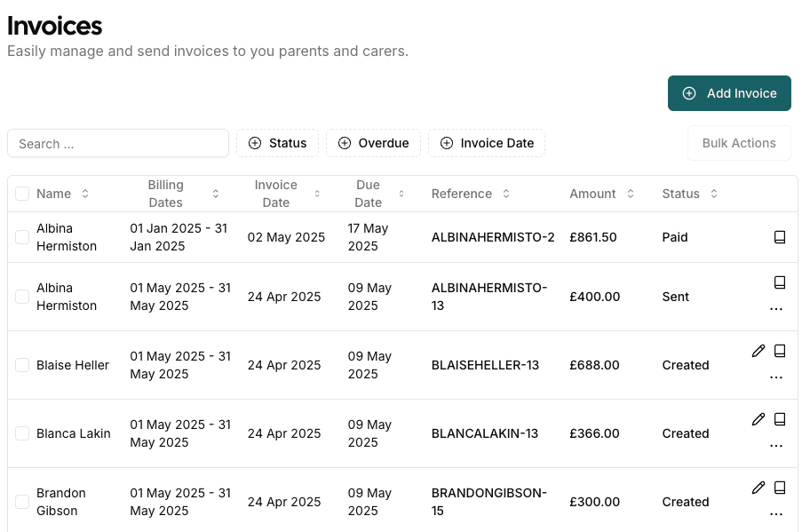
Task: Sort the table by the Amount column
Action: [630, 194]
